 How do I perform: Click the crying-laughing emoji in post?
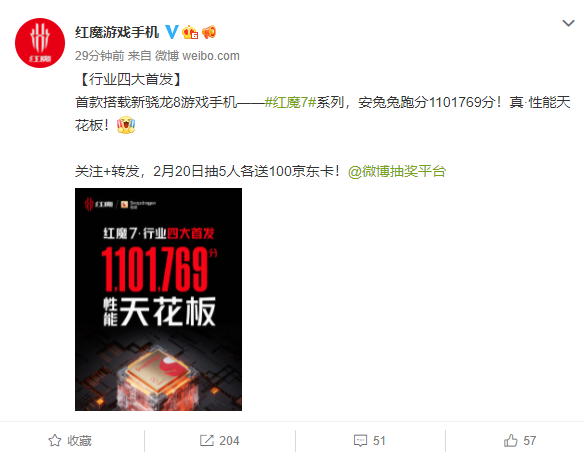pos(126,125)
